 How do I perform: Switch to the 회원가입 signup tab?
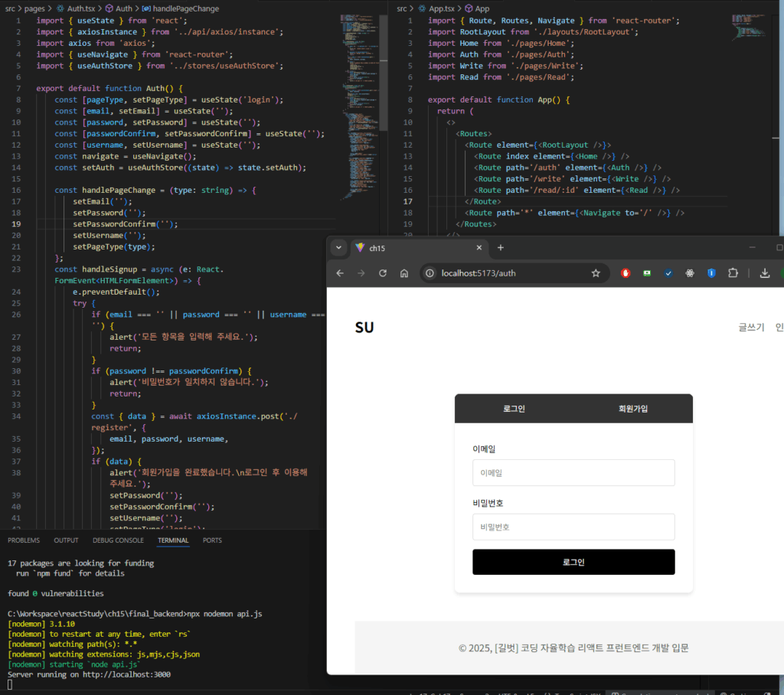[632, 409]
